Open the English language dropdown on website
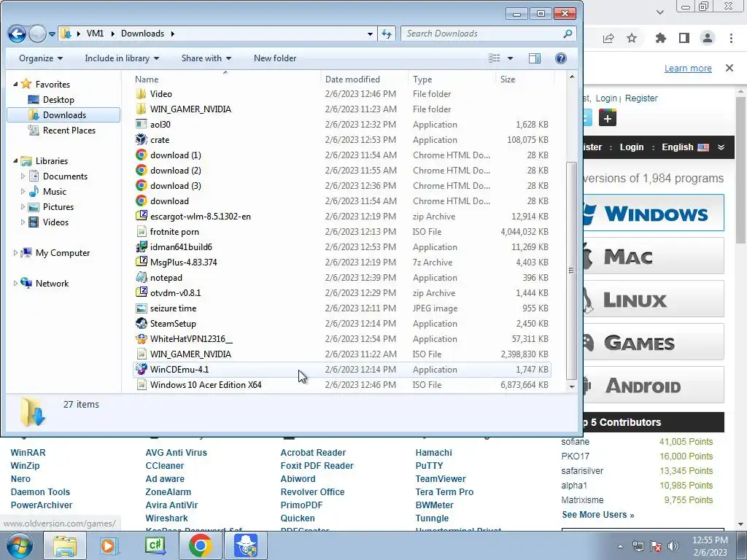747x560 pixels. click(693, 147)
